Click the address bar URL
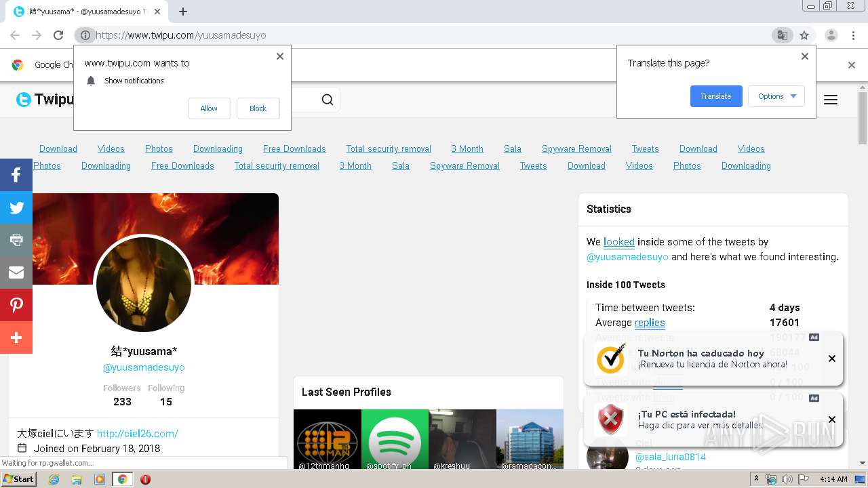This screenshot has height=488, width=868. (181, 35)
